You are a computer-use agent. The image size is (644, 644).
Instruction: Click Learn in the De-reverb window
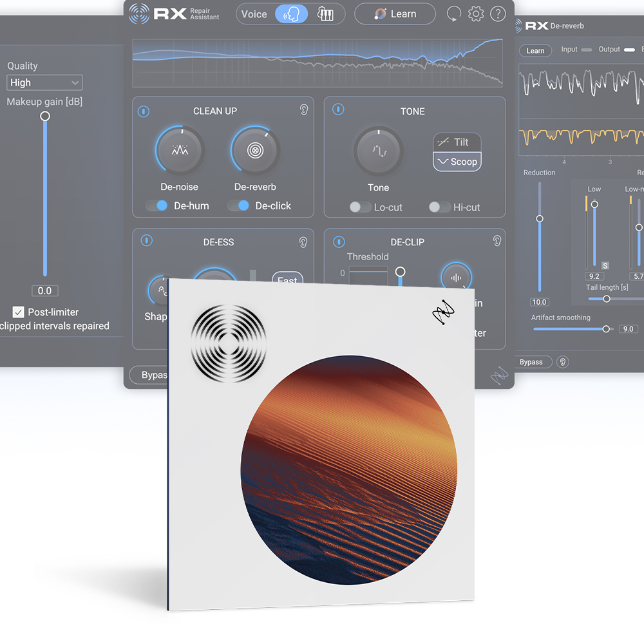[535, 50]
